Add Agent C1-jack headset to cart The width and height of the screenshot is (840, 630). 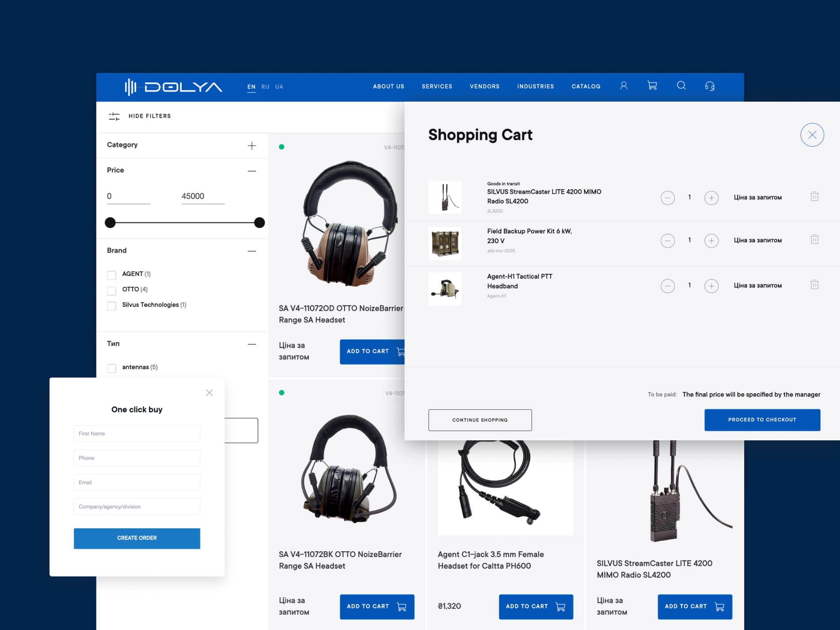536,607
